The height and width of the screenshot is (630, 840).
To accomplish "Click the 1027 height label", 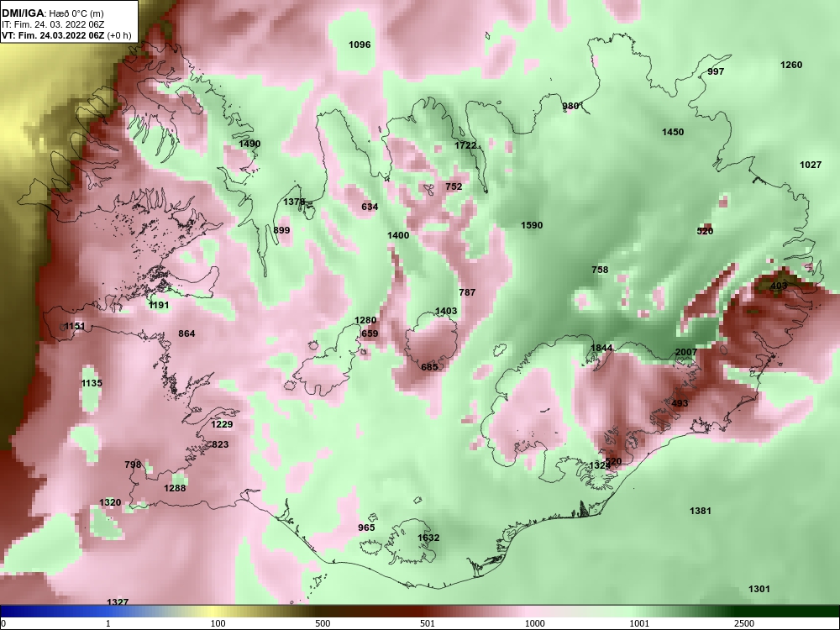I will (x=811, y=165).
